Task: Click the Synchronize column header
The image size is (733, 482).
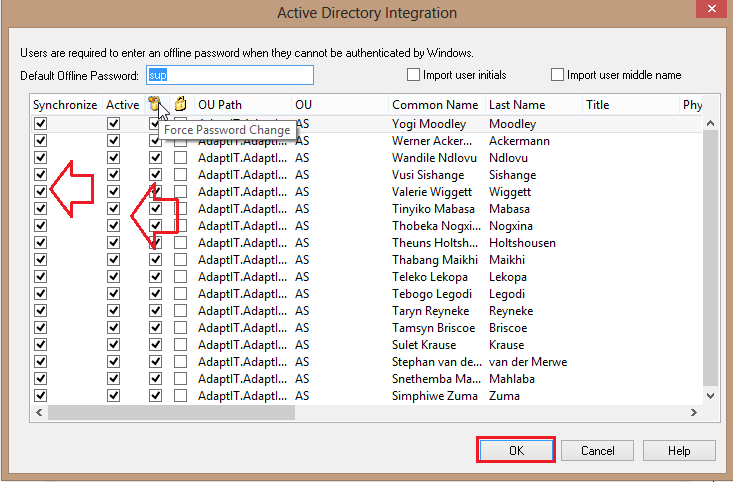Action: pyautogui.click(x=65, y=104)
